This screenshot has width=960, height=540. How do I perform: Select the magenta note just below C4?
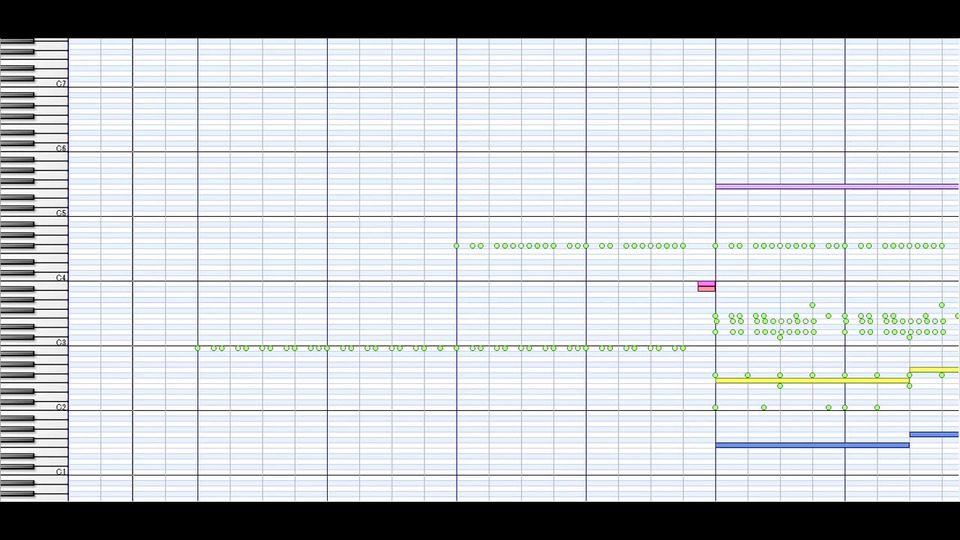[707, 283]
